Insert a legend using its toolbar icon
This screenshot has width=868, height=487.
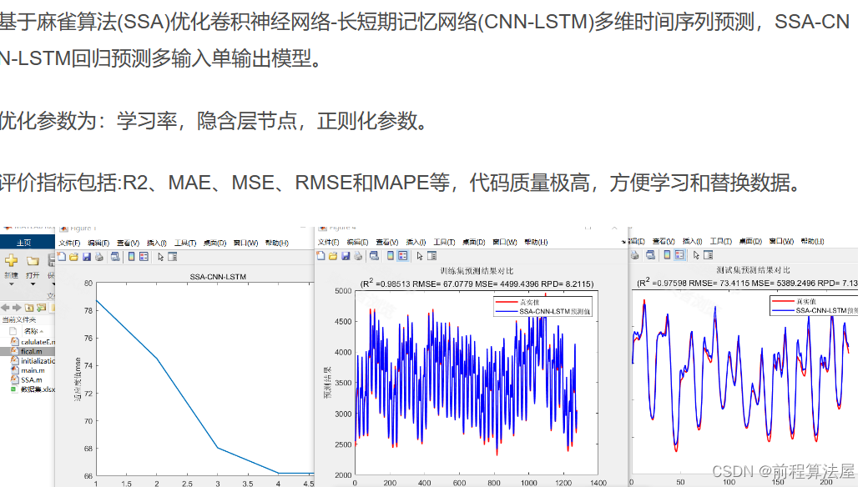[x=144, y=256]
